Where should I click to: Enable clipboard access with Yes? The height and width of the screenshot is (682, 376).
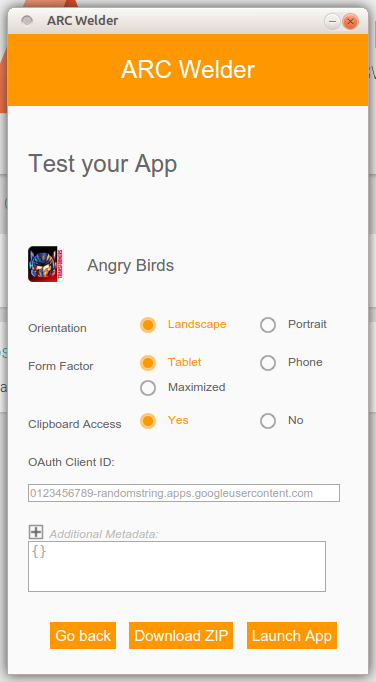click(148, 421)
